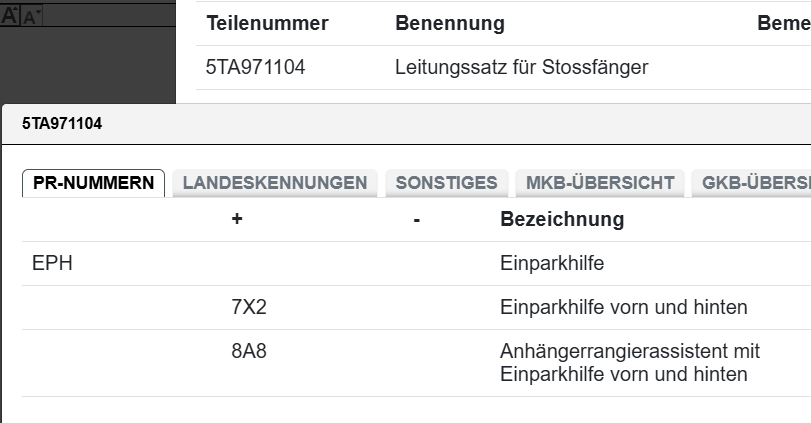Open the LANDESKENNUNGEN tab
The image size is (811, 423).
pos(275,183)
